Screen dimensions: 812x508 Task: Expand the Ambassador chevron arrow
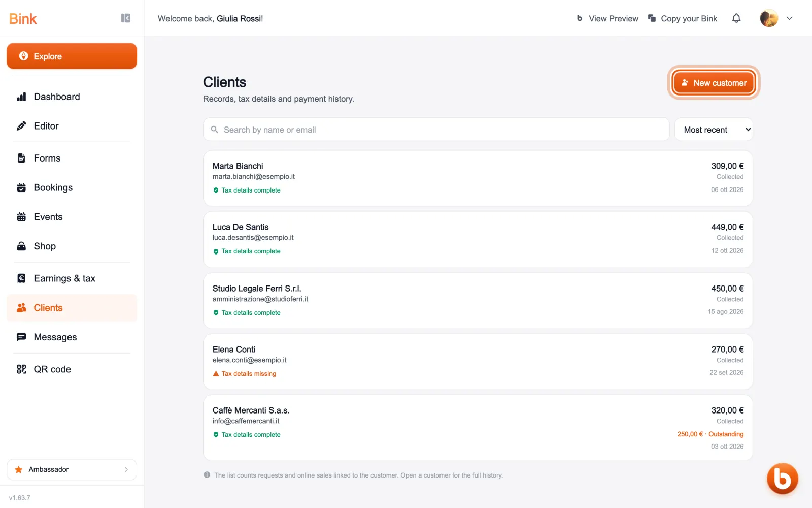[x=126, y=469]
